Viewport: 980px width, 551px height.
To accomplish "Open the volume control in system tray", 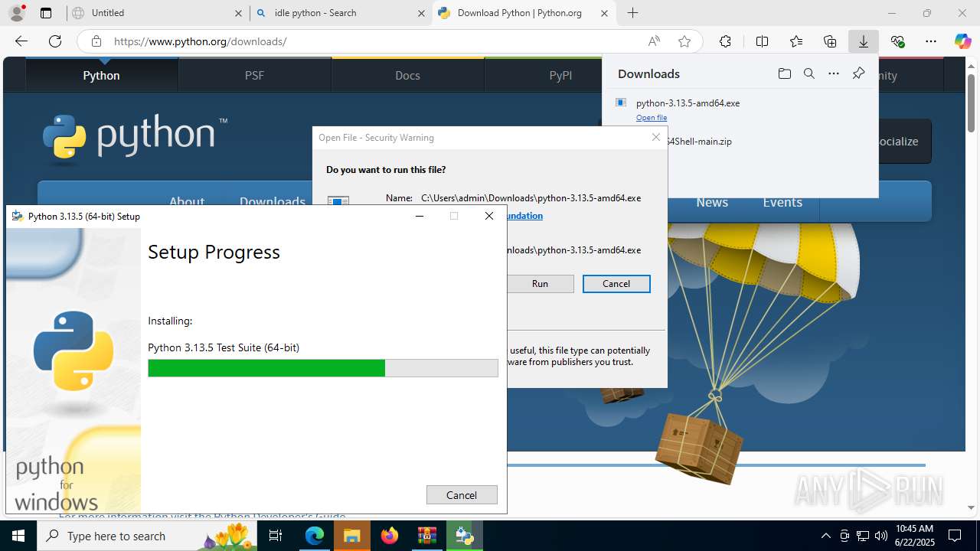I will pyautogui.click(x=880, y=536).
